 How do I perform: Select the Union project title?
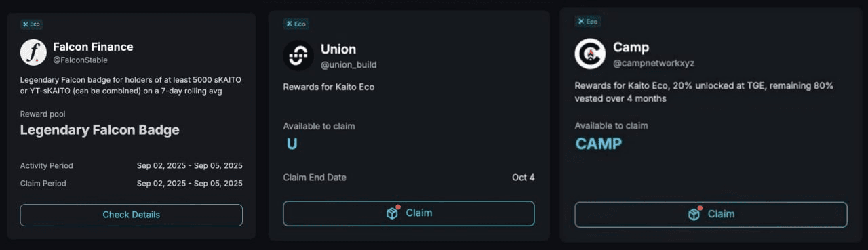tap(338, 49)
